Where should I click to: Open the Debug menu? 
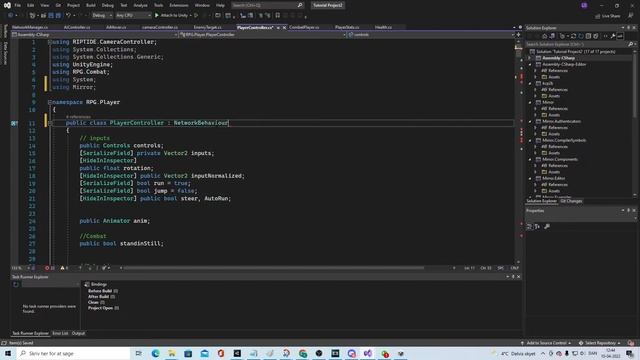[x=108, y=5]
